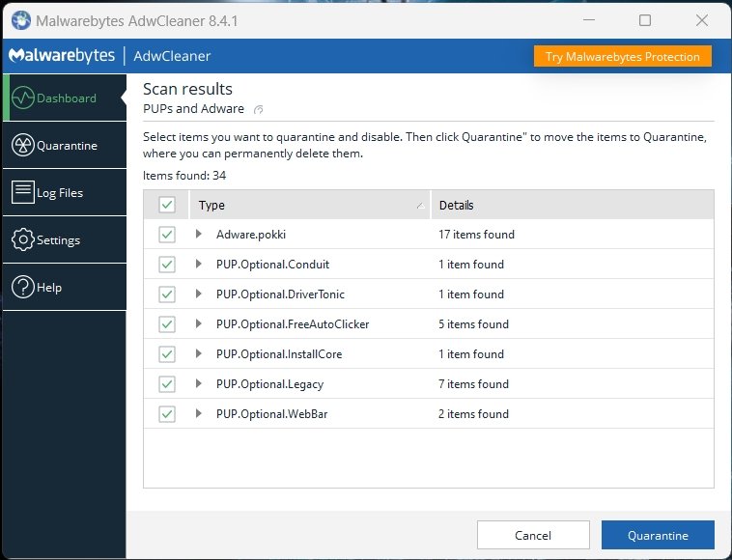Open the Quarantine sidebar tab
The height and width of the screenshot is (560, 732).
point(65,145)
